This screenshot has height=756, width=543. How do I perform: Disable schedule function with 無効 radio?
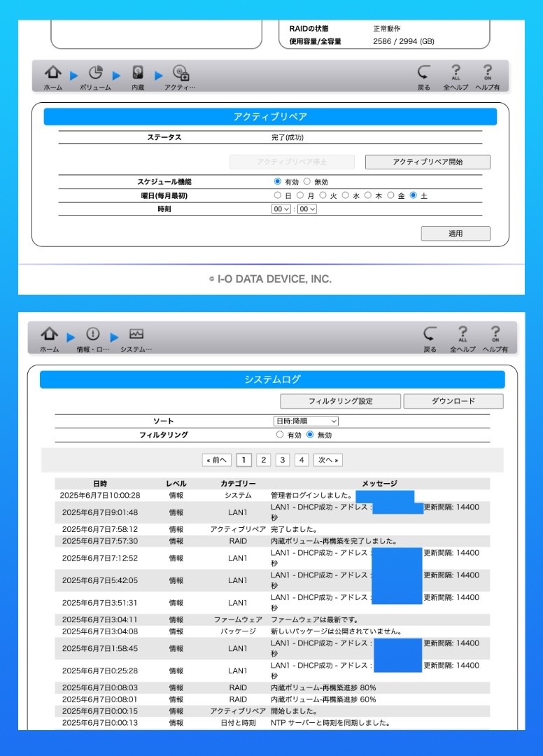coord(307,181)
